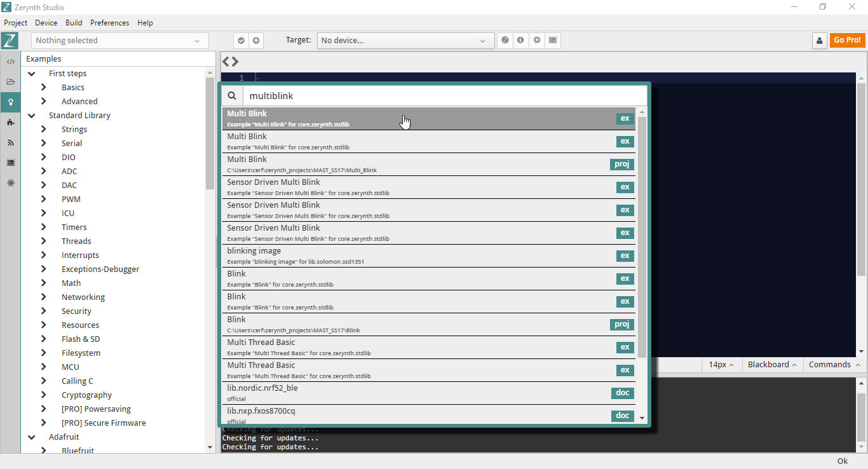The width and height of the screenshot is (868, 469).
Task: Click the Verify checkmark toolbar icon
Action: coord(241,41)
